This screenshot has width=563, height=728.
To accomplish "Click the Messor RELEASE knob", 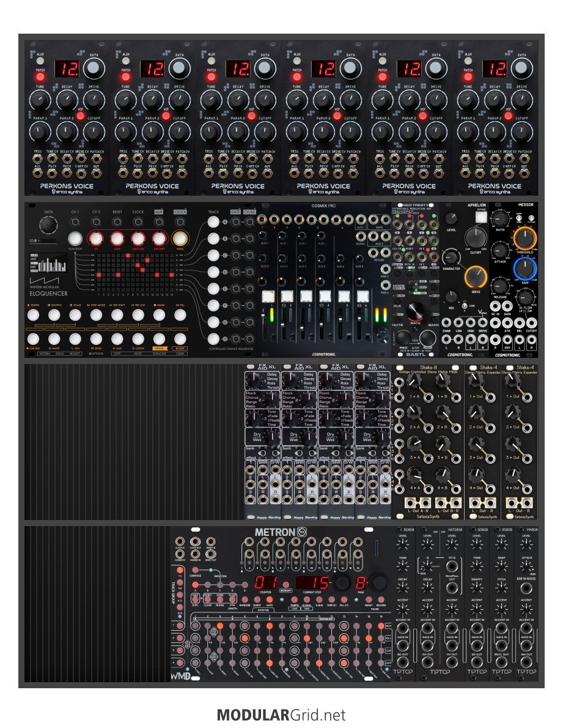I will click(x=500, y=286).
